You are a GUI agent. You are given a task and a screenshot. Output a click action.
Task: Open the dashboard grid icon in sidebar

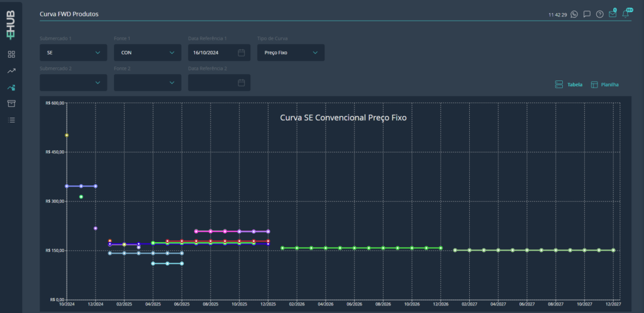(x=11, y=55)
